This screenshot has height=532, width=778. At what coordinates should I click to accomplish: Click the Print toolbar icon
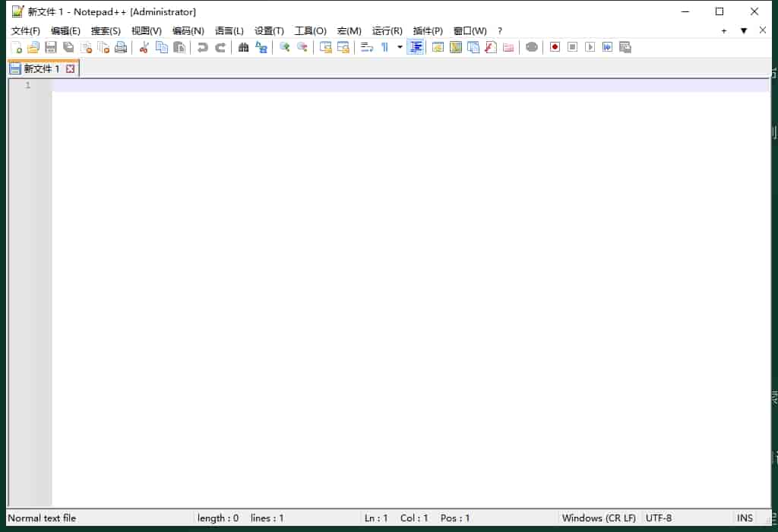(x=121, y=46)
